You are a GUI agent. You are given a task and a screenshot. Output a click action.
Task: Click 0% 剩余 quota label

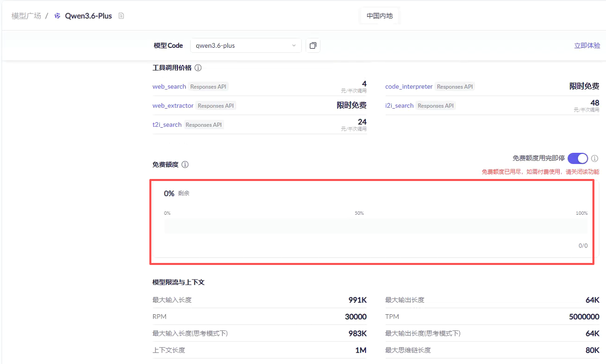[177, 194]
